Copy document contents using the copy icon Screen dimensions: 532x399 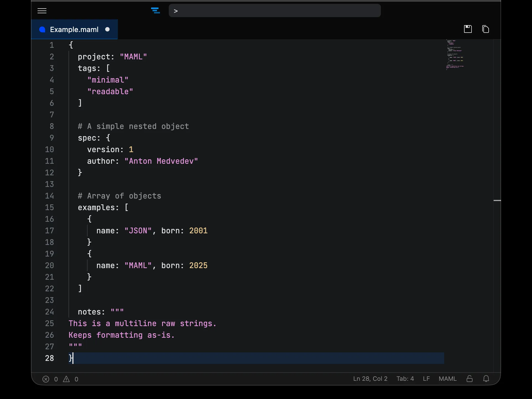pyautogui.click(x=486, y=29)
